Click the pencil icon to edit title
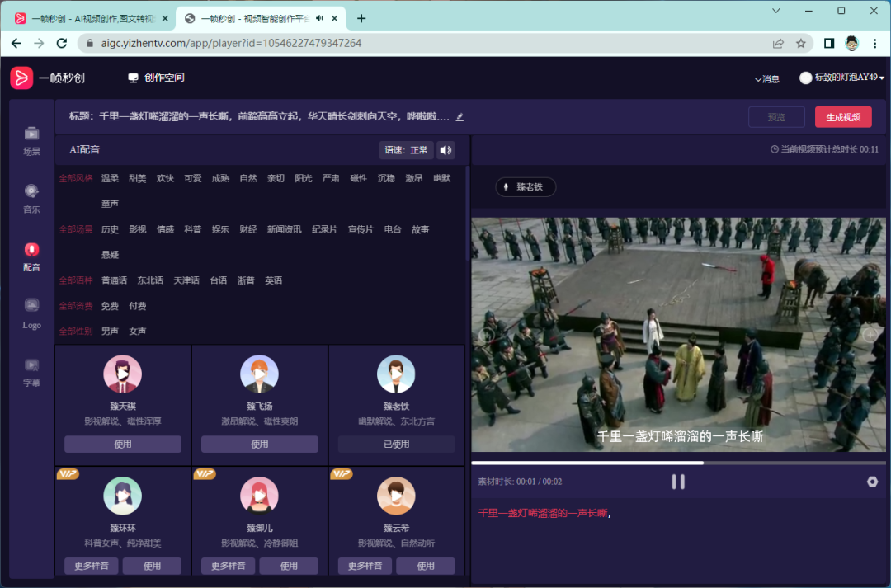This screenshot has width=891, height=588. tap(460, 117)
